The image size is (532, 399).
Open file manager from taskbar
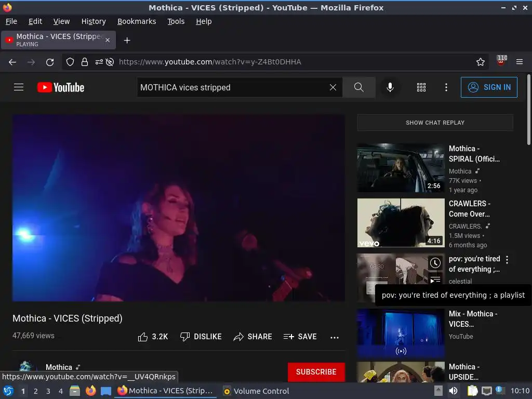(75, 391)
